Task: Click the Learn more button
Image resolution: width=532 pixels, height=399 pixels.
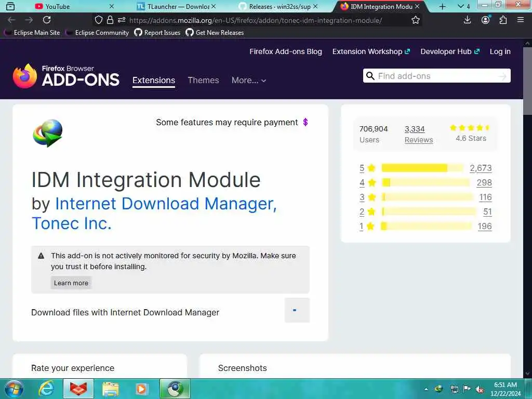Action: [71, 283]
